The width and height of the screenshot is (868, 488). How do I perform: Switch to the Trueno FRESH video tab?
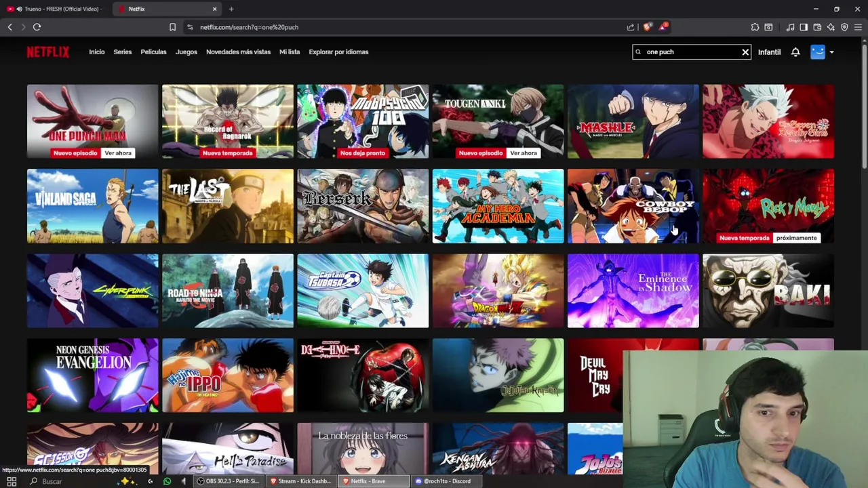[x=56, y=9]
